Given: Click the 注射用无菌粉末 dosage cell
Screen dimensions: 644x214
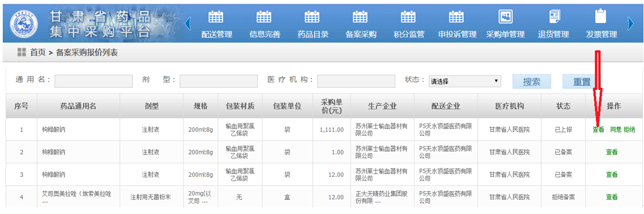Looking at the screenshot, I should 151,197.
